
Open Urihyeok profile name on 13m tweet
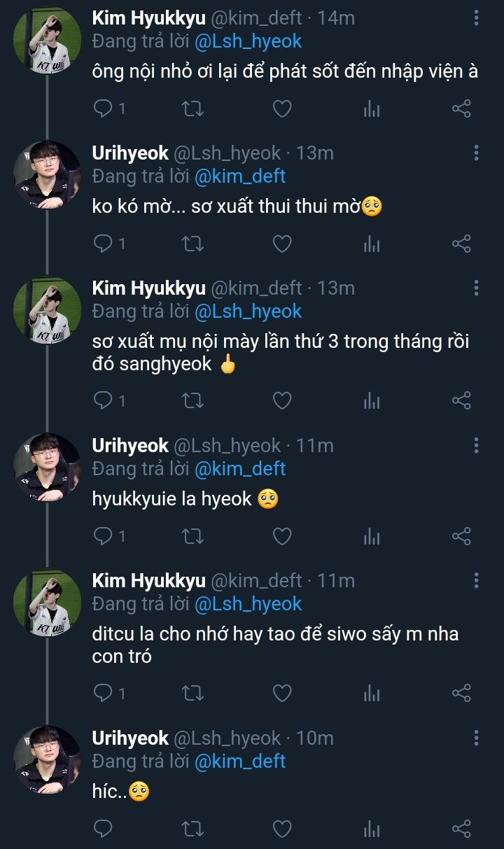tap(130, 153)
